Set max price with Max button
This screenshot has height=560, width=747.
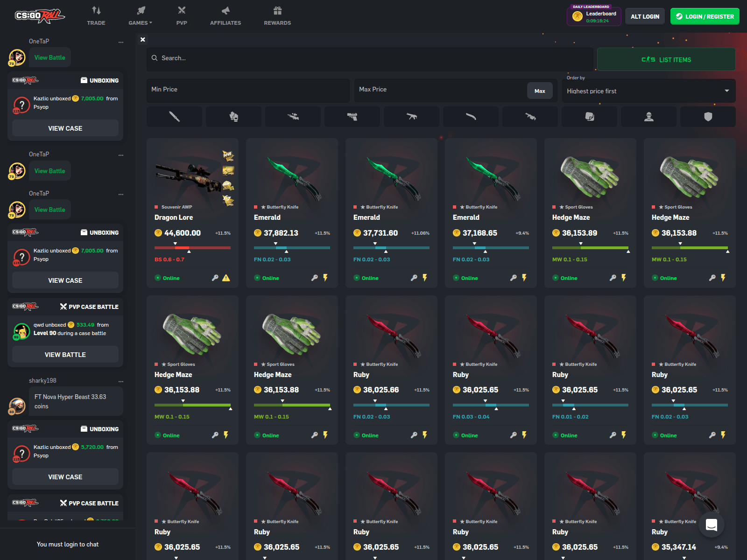pyautogui.click(x=540, y=91)
